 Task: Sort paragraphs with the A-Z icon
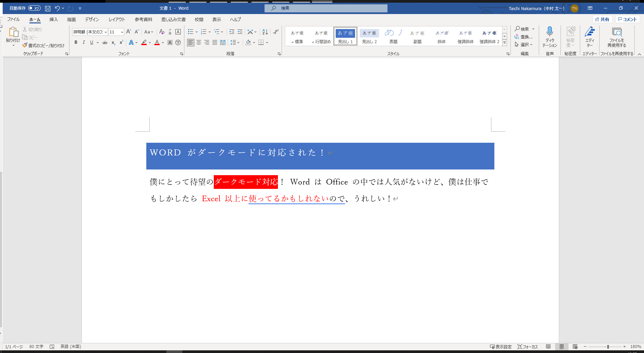[265, 32]
